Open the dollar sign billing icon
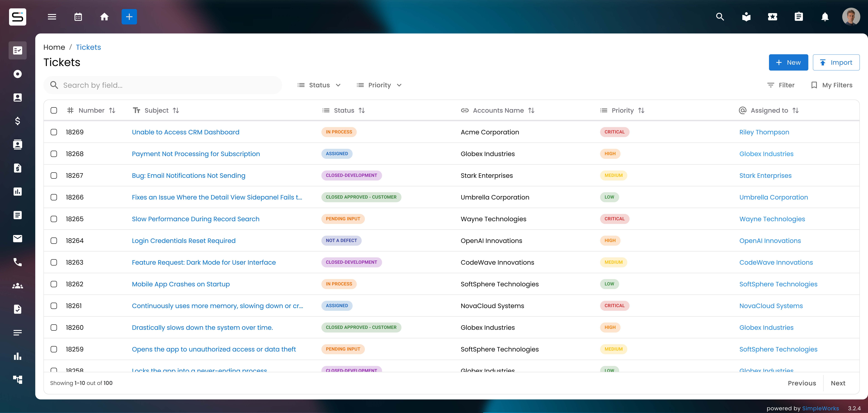 click(x=18, y=121)
